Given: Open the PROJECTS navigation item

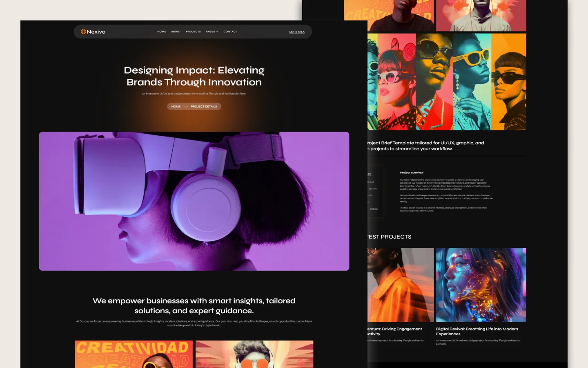Looking at the screenshot, I should point(193,31).
